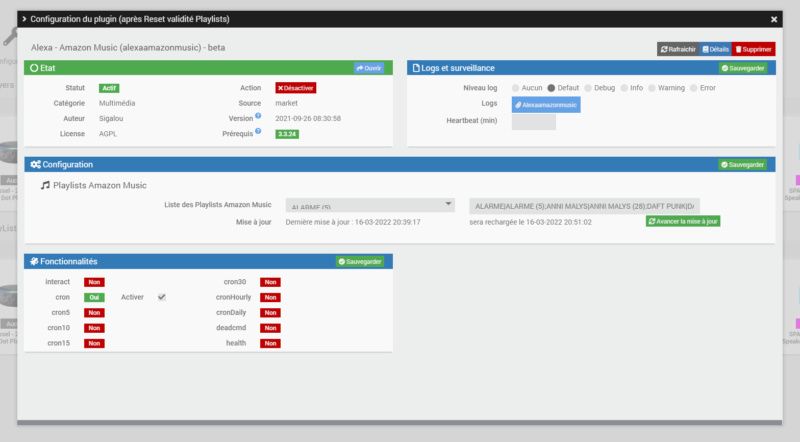Save the Logs et surveillance settings
Viewport: 800px width, 442px height.
[742, 68]
